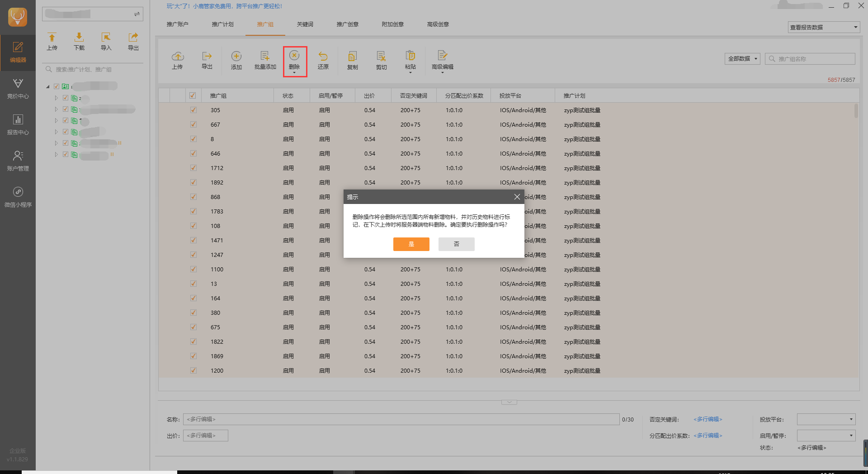Click the top promo banner link

[224, 6]
